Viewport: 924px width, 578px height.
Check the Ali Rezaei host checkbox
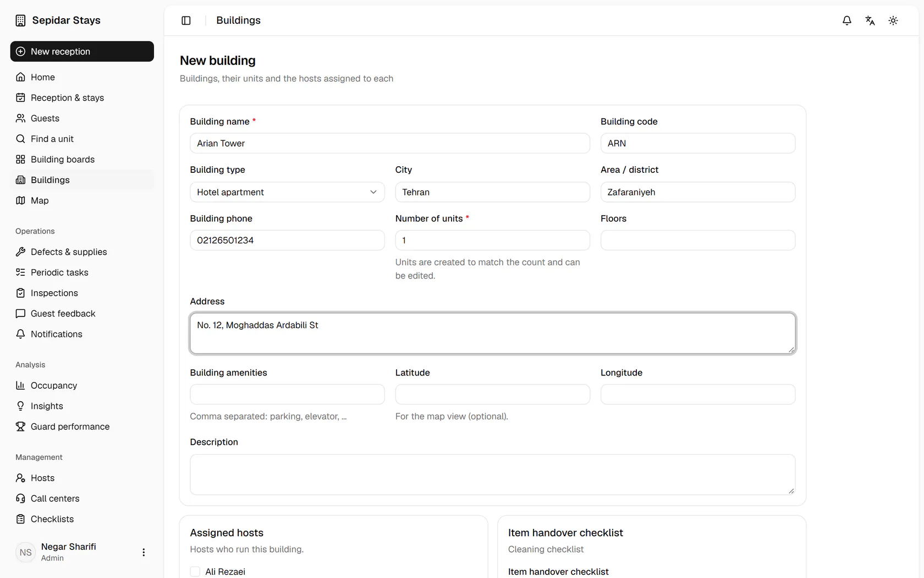point(195,571)
